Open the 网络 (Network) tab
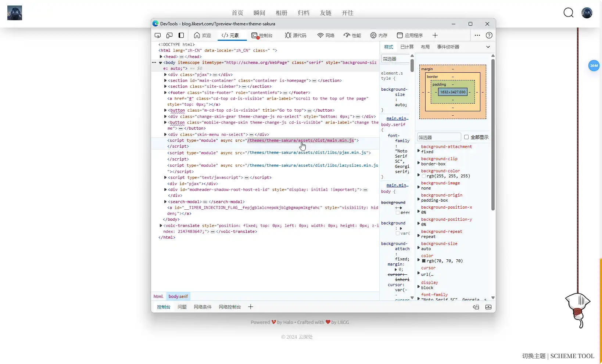This screenshot has height=364, width=602. [x=326, y=35]
